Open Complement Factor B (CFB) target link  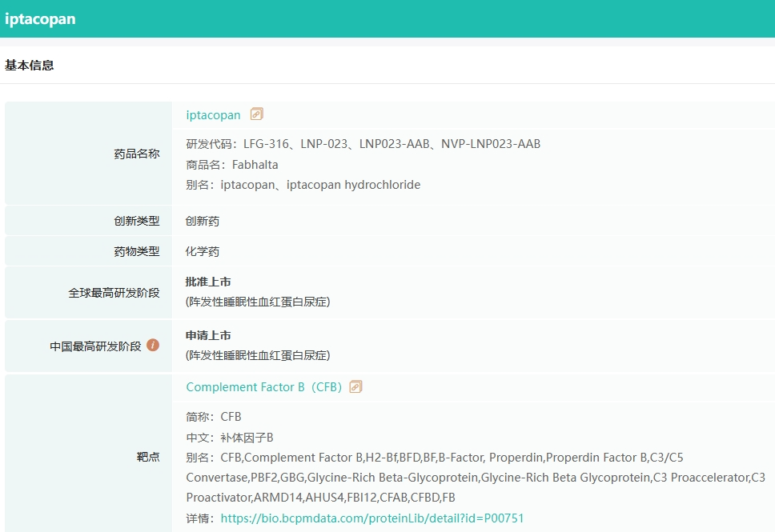[264, 387]
